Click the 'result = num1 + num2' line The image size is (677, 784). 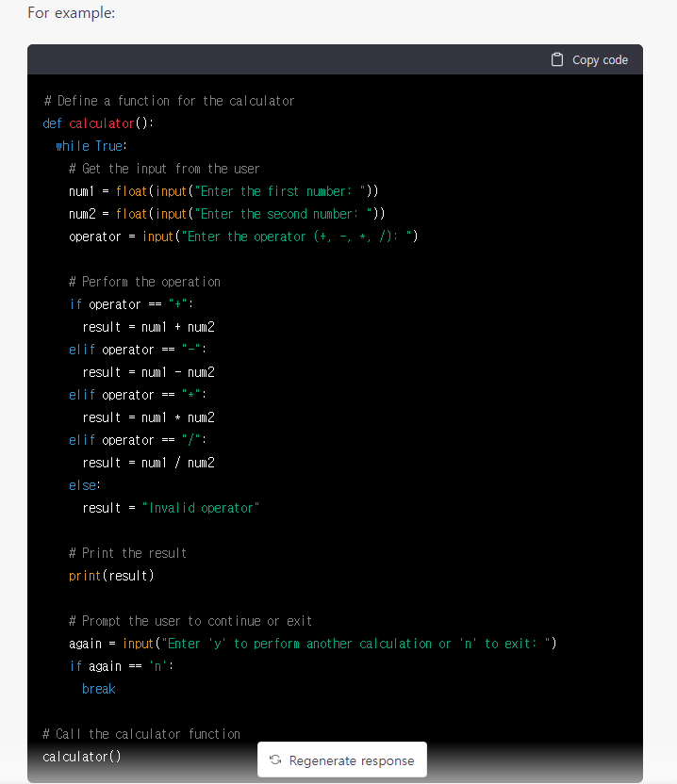click(x=149, y=327)
